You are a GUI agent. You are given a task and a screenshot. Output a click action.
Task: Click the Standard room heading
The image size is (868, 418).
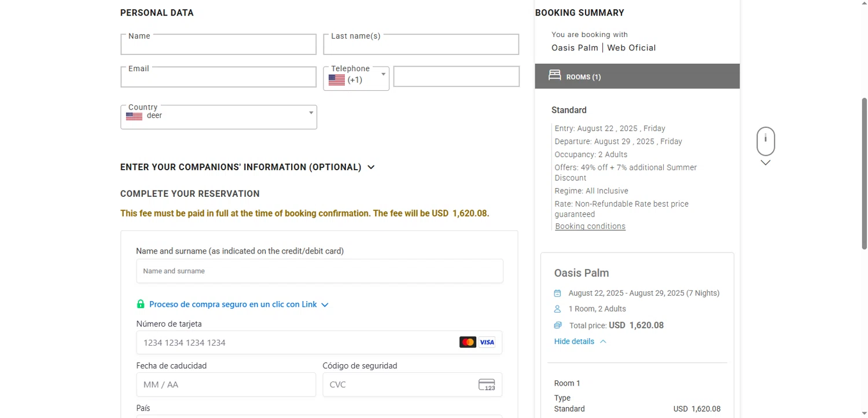pos(569,110)
